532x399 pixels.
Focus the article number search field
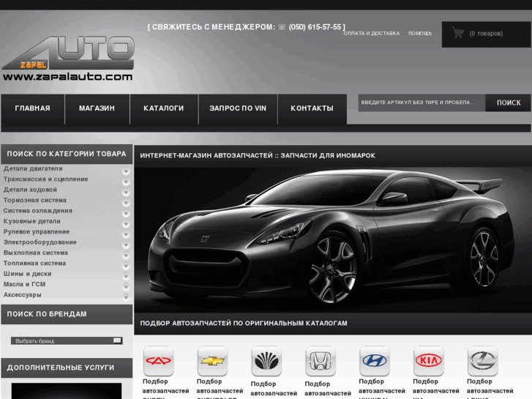point(422,103)
